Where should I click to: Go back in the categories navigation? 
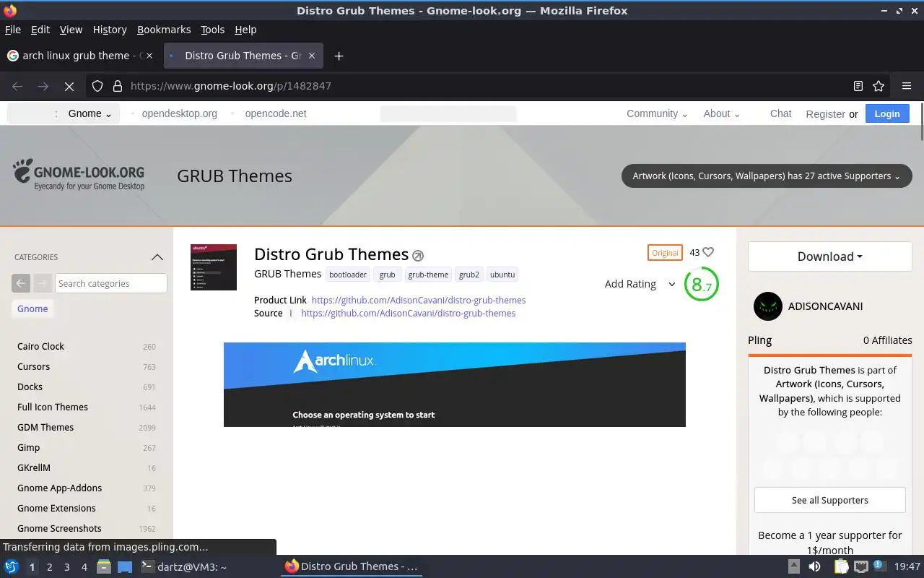click(x=21, y=283)
